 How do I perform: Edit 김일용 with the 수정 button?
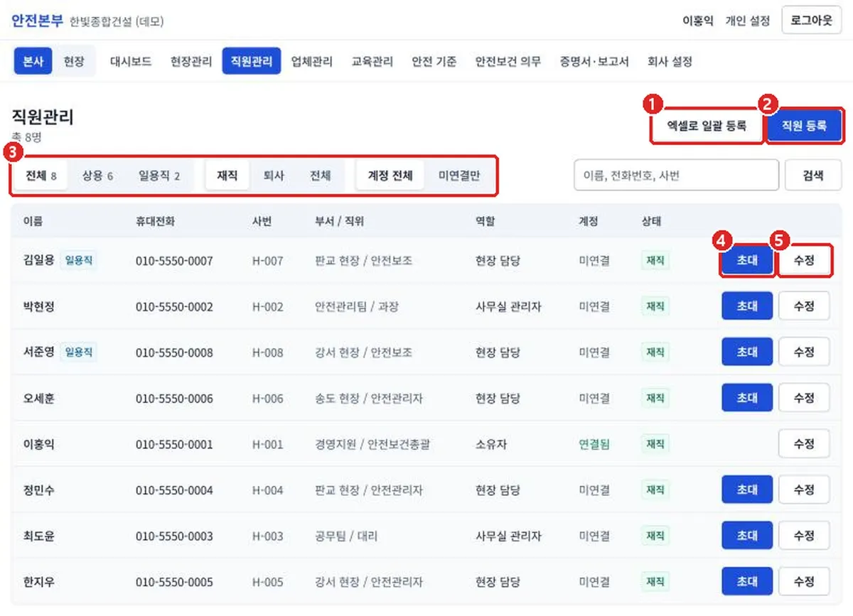804,261
